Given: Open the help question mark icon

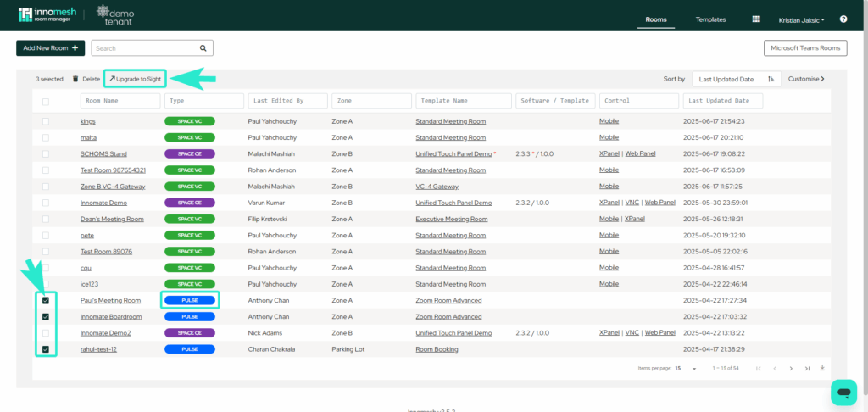Looking at the screenshot, I should 843,19.
